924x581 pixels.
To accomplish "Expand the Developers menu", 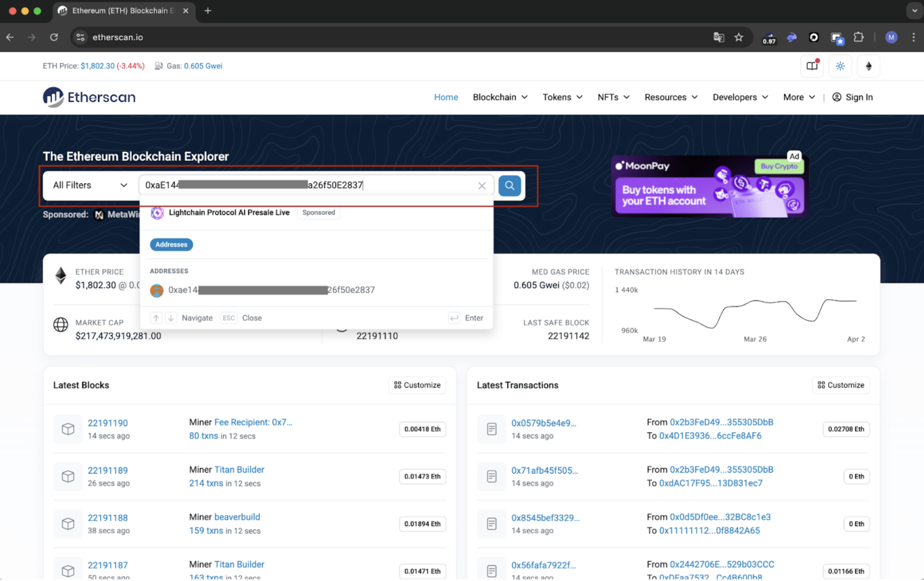I will pos(740,97).
